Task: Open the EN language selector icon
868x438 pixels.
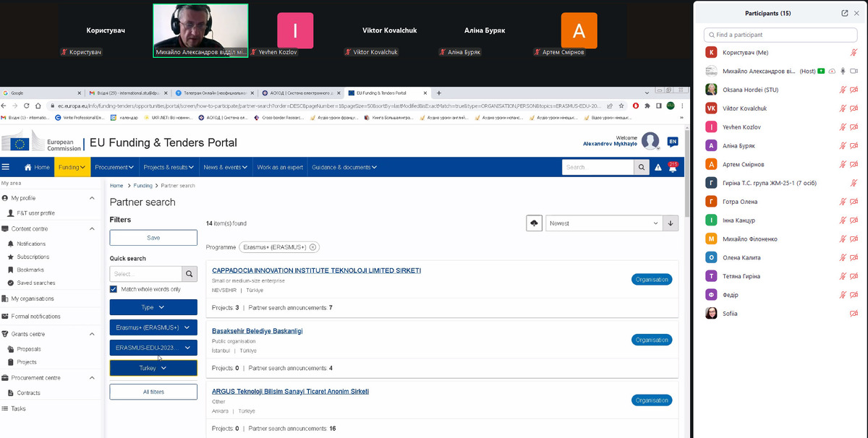Action: click(672, 142)
